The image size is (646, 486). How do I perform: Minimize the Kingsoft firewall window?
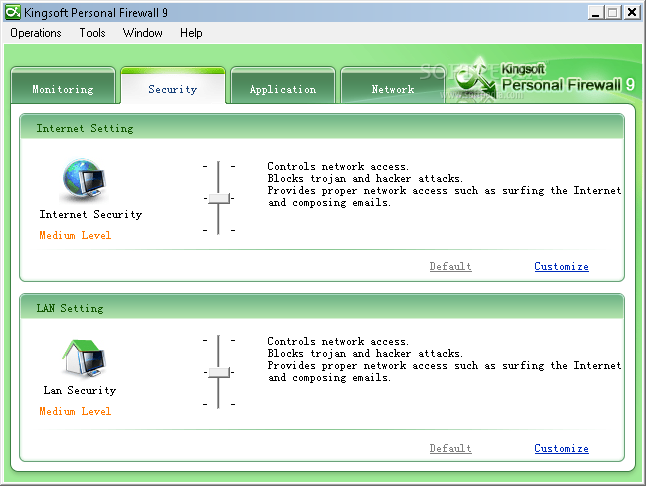click(x=595, y=12)
